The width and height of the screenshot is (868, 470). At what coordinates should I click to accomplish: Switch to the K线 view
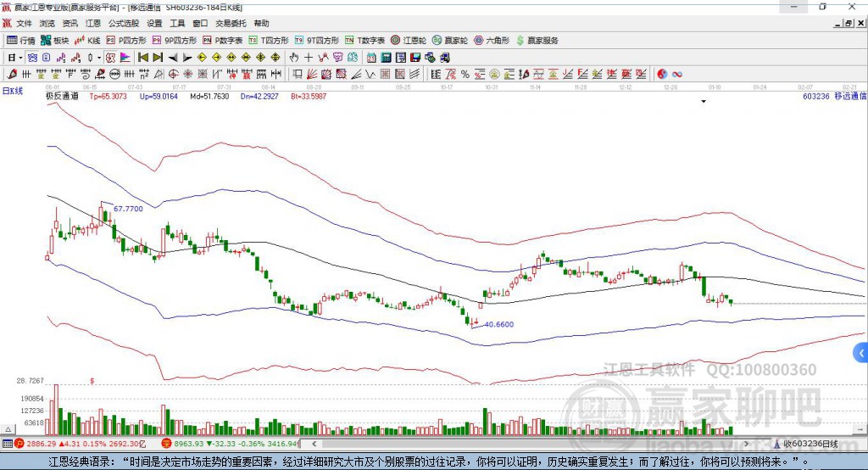(87, 41)
